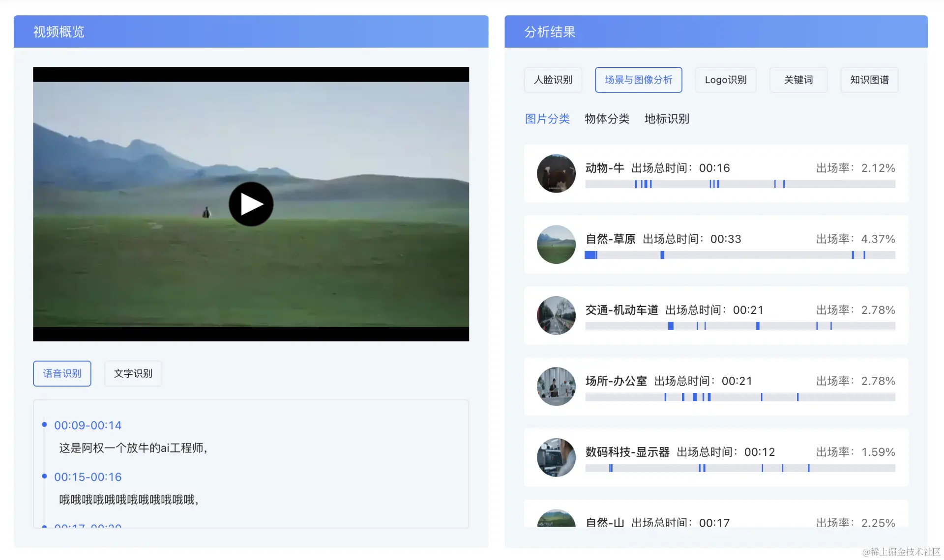Jump to timestamp 00:15-00:16
Image resolution: width=944 pixels, height=560 pixels.
coord(88,476)
